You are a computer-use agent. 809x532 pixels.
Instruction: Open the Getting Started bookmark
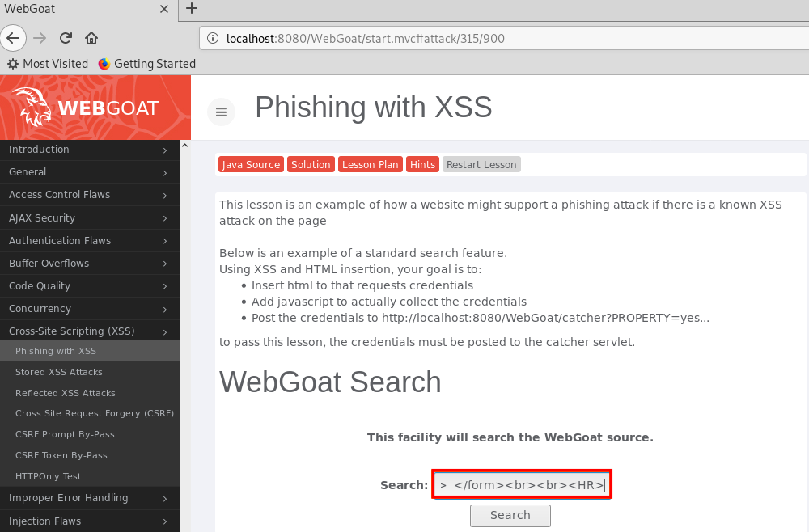(x=147, y=64)
